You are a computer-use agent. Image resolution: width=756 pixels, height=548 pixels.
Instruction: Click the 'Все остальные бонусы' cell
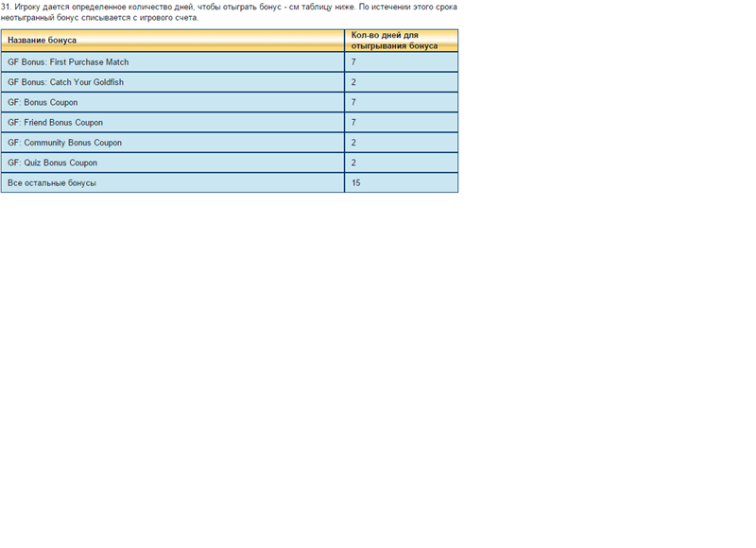(x=52, y=182)
